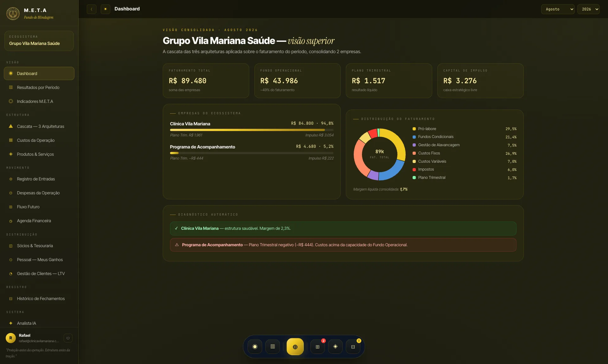Click the Faturamento Total card
The height and width of the screenshot is (364, 608).
(206, 81)
